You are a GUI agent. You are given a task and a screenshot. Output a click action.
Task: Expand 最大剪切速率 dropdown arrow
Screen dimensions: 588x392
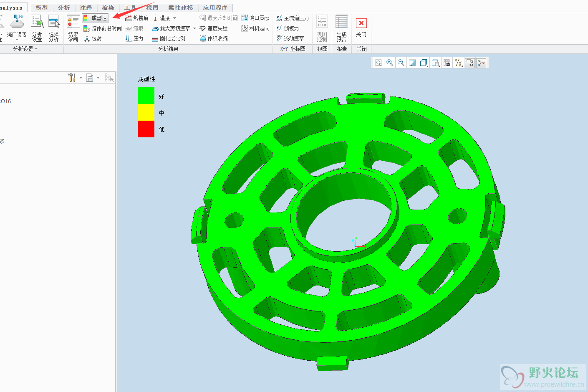[194, 28]
